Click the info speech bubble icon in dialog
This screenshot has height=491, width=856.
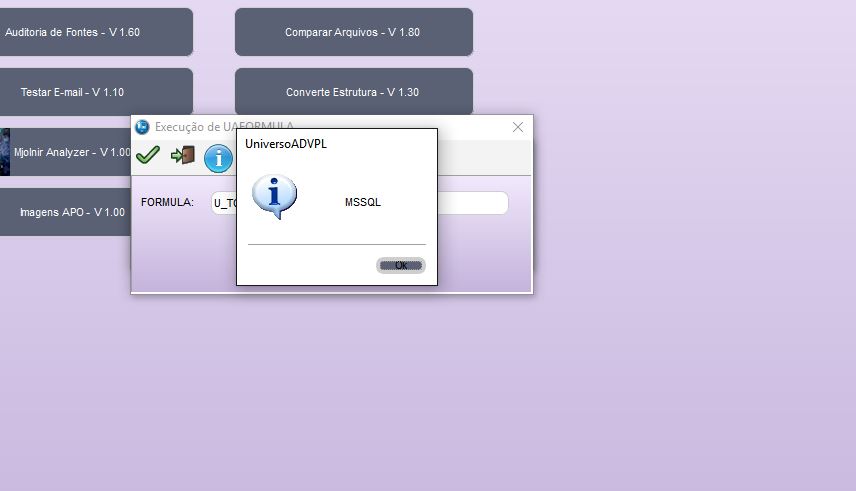(274, 196)
